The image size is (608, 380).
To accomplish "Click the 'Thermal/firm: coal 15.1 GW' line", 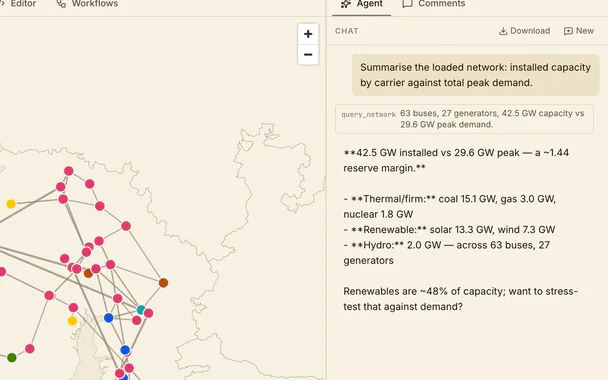I will (450, 207).
